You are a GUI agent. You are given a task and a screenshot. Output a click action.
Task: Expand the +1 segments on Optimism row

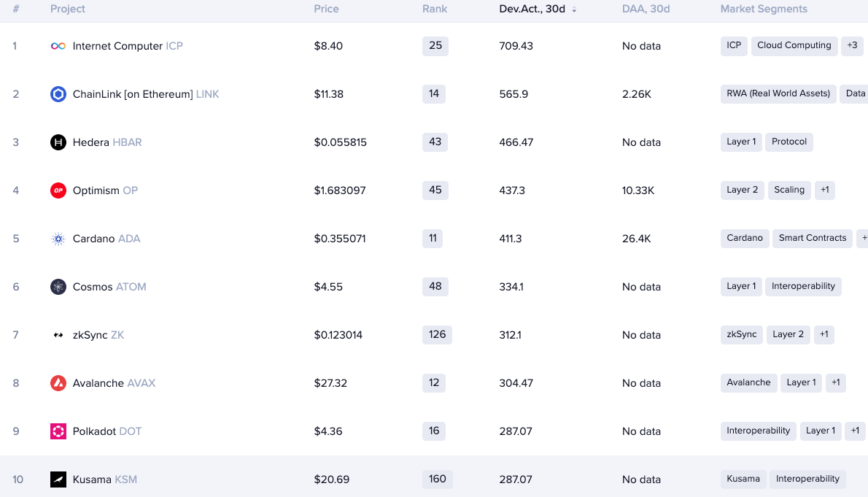click(824, 190)
